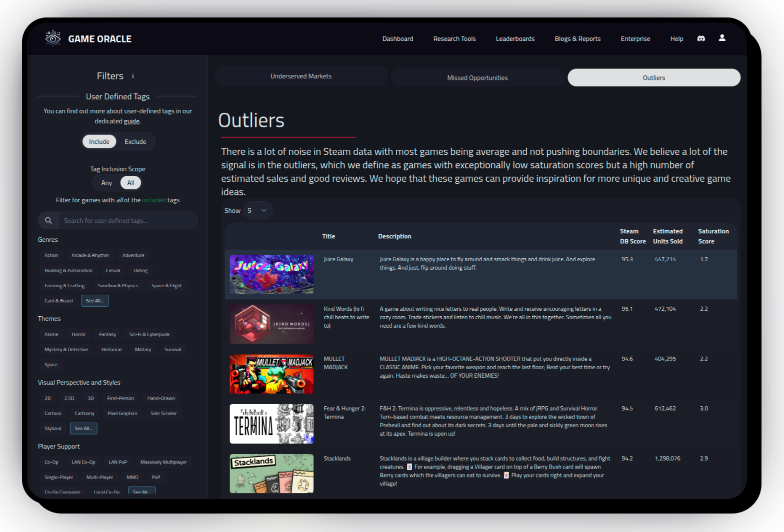Image resolution: width=784 pixels, height=532 pixels.
Task: Open the dedicated guide link
Action: point(131,121)
